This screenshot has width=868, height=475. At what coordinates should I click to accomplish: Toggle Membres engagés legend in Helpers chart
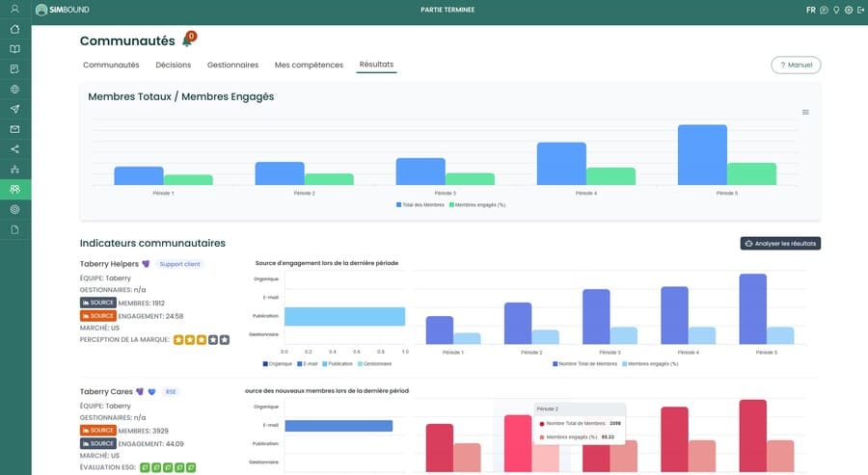[x=650, y=364]
